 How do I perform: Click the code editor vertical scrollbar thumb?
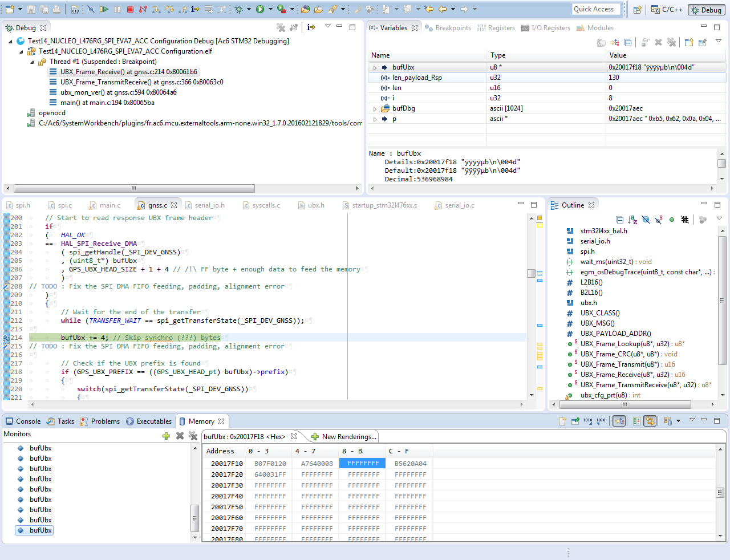pyautogui.click(x=532, y=273)
